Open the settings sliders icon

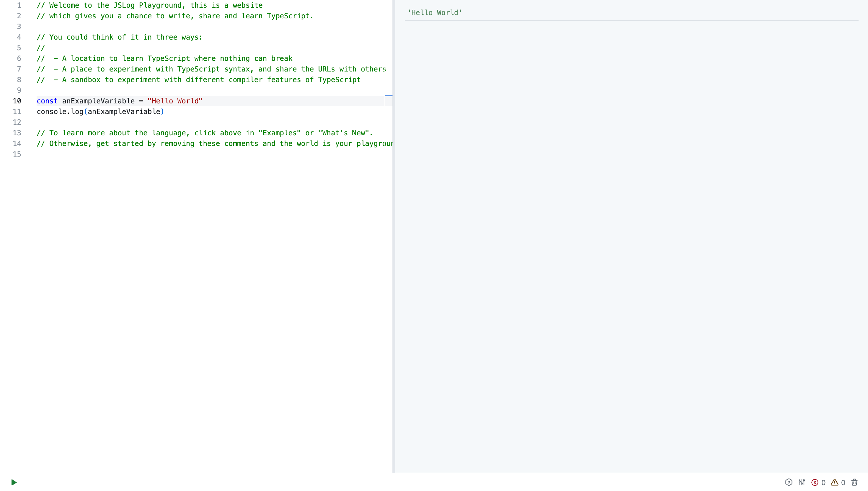click(802, 482)
